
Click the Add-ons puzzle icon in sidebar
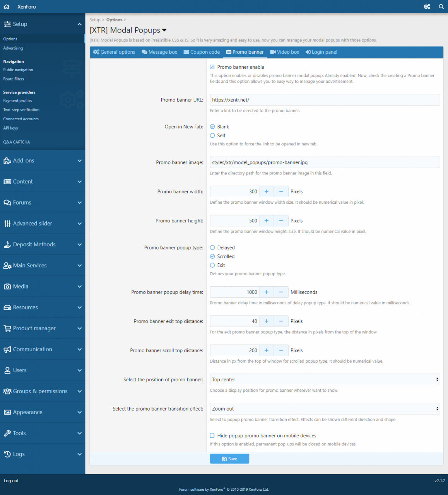pyautogui.click(x=7, y=161)
